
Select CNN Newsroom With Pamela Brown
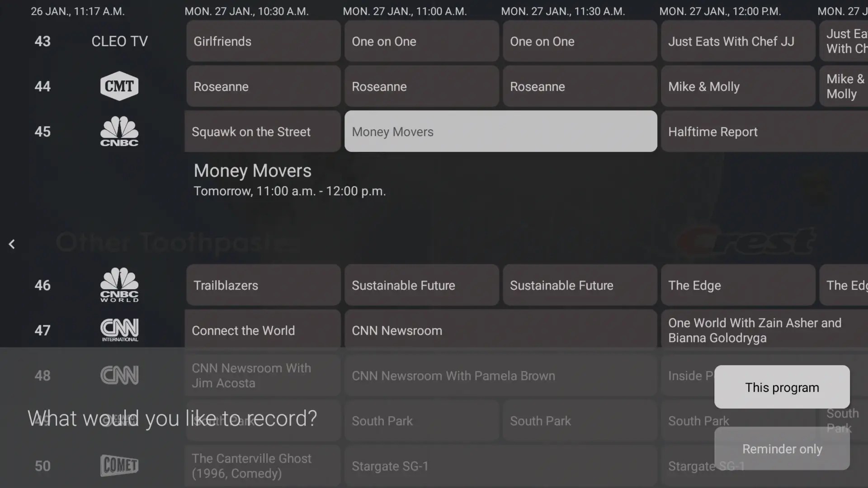click(x=501, y=375)
